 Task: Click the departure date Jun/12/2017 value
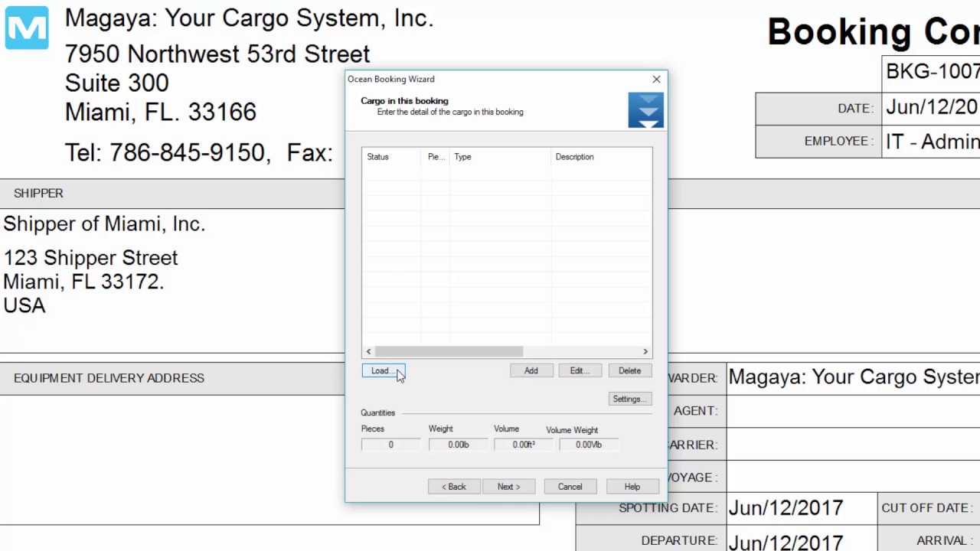pos(786,542)
